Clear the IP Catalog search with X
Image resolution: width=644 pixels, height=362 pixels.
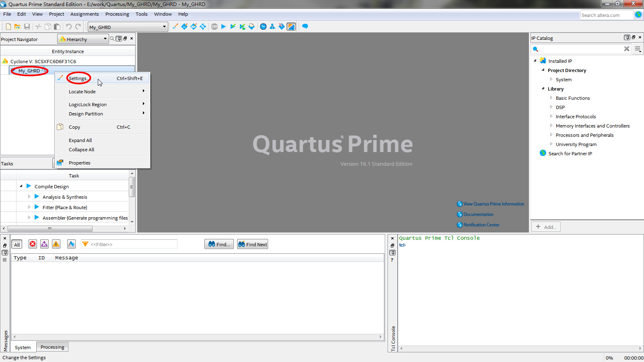point(627,49)
